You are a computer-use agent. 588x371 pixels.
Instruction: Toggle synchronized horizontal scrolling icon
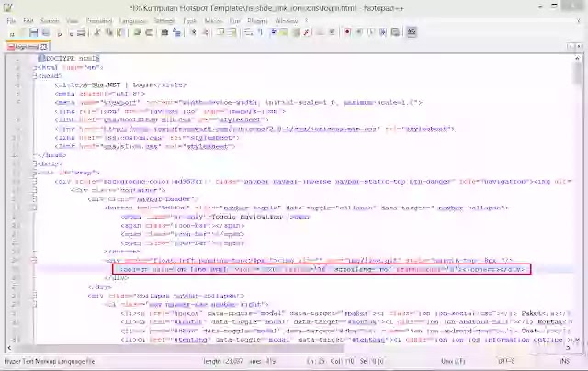coord(232,33)
